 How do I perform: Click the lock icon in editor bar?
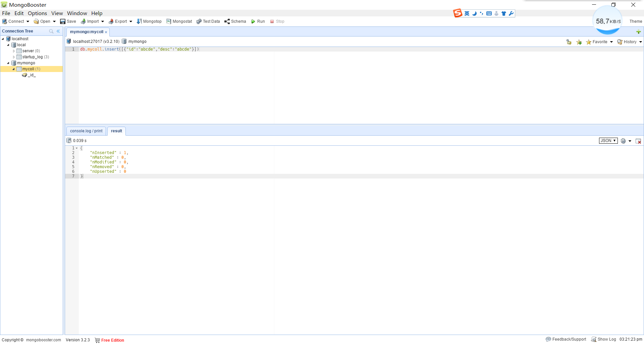click(569, 42)
